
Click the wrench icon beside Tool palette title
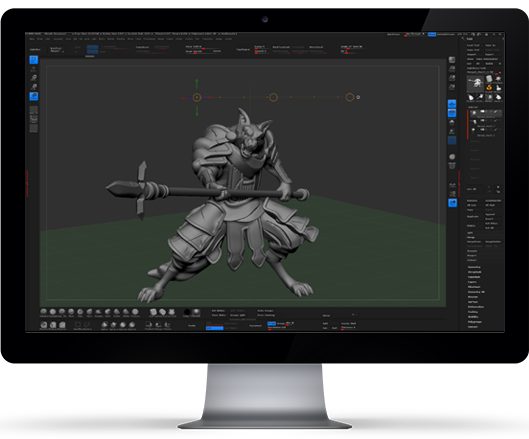pyautogui.click(x=463, y=39)
